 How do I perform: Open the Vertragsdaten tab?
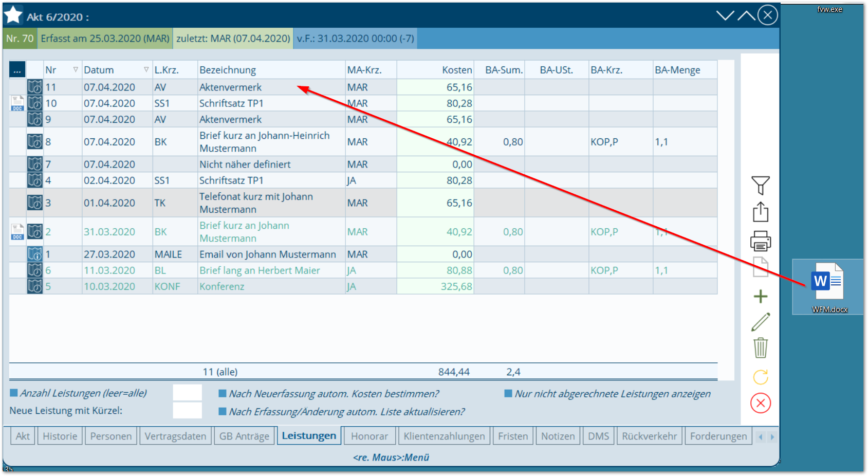tap(175, 436)
